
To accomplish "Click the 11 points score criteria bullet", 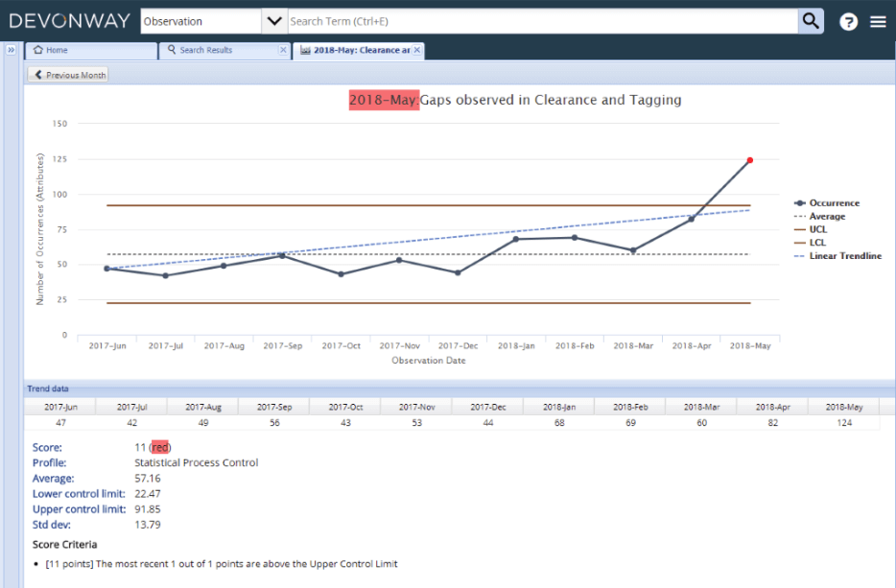I will pos(222,564).
